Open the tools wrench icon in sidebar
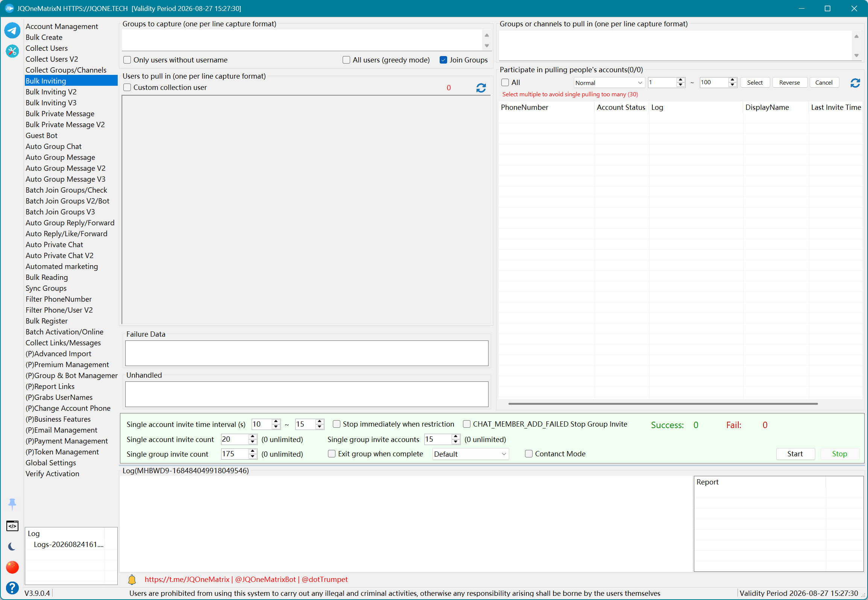868x600 pixels. [x=12, y=51]
